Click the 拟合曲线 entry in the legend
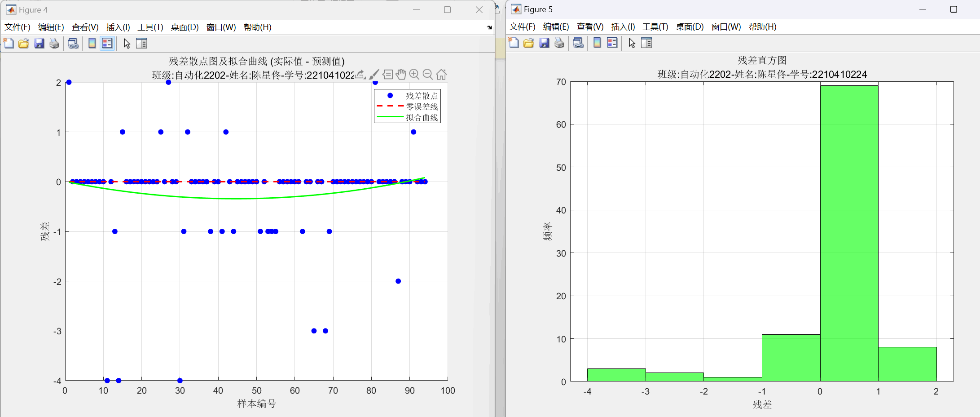The height and width of the screenshot is (417, 980). [422, 117]
